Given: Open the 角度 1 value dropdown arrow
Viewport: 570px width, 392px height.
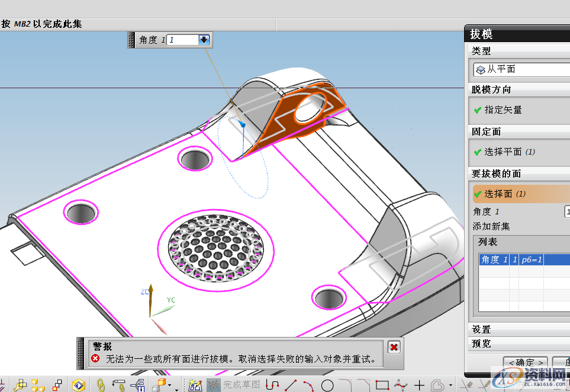Looking at the screenshot, I should tap(204, 40).
